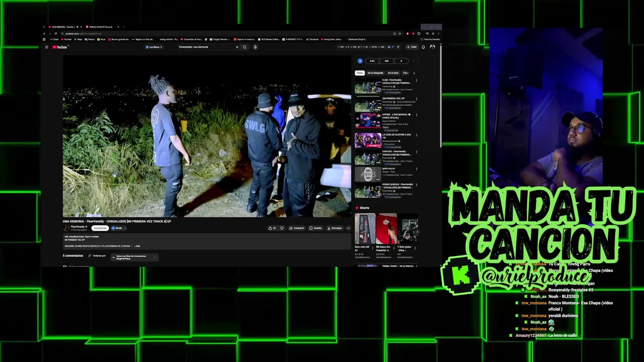Share the video with Compartir
Viewport: 644px width, 362px height.
pos(297,228)
